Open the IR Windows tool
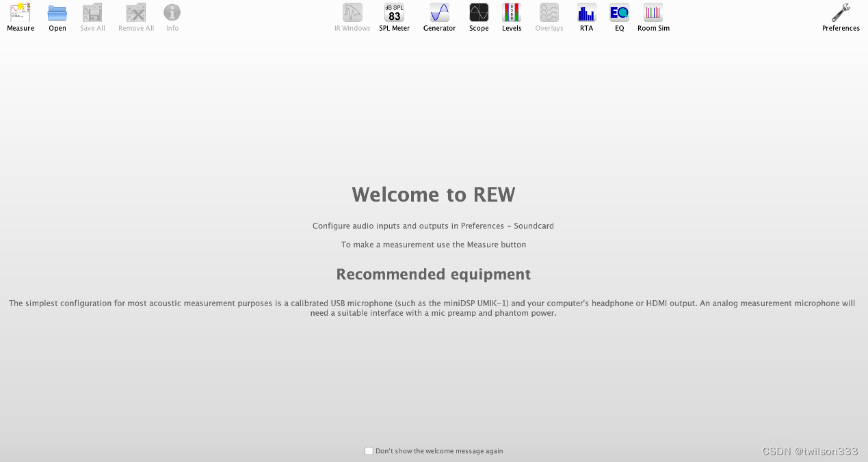The image size is (868, 462). pyautogui.click(x=352, y=12)
